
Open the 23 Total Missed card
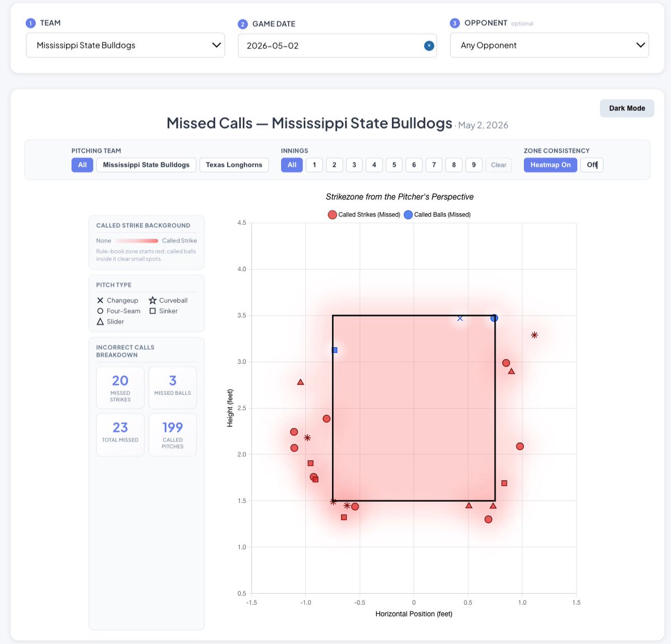120,435
